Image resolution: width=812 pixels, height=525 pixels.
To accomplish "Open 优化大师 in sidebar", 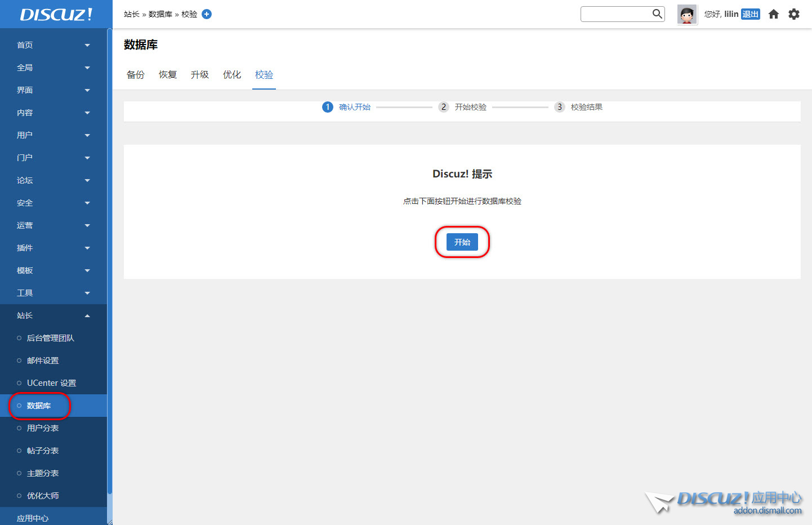I will pos(53,496).
